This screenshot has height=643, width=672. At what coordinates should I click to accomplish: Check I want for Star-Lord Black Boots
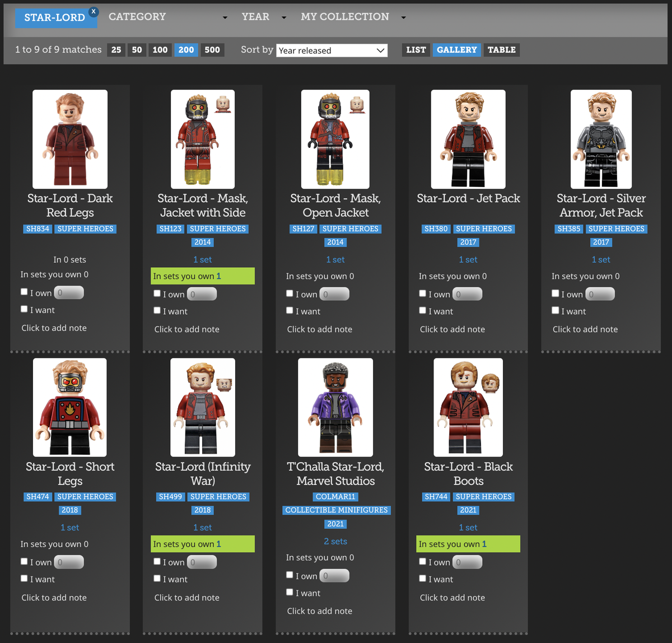pos(422,578)
